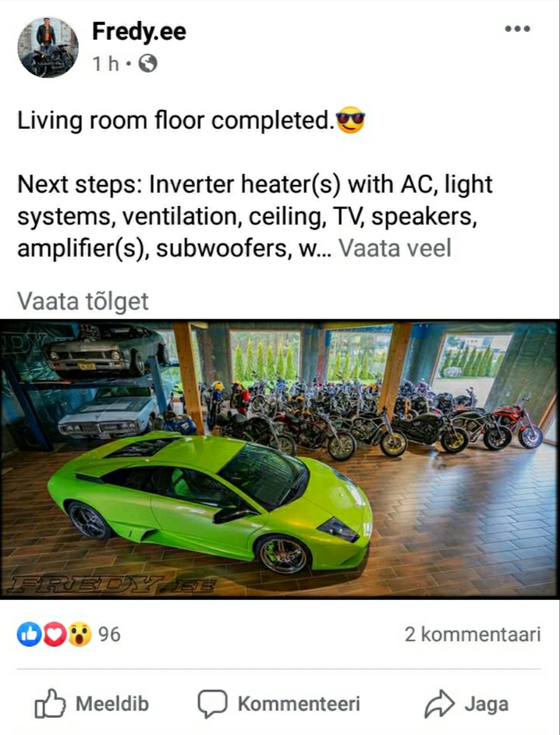Click the red heart reaction icon
The image size is (560, 735).
point(55,634)
